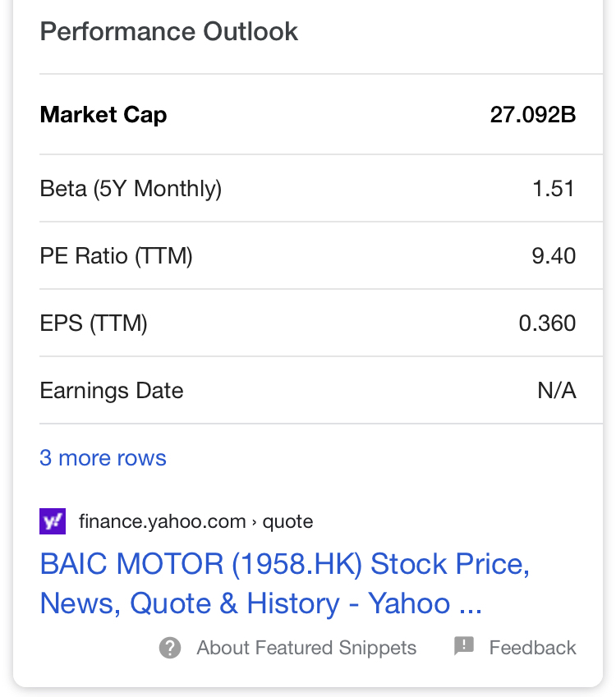
Task: Click the Feedback link
Action: pos(532,648)
